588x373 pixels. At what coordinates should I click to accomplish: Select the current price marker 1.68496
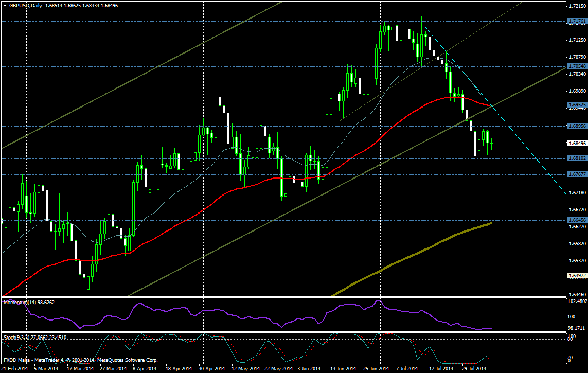click(577, 144)
